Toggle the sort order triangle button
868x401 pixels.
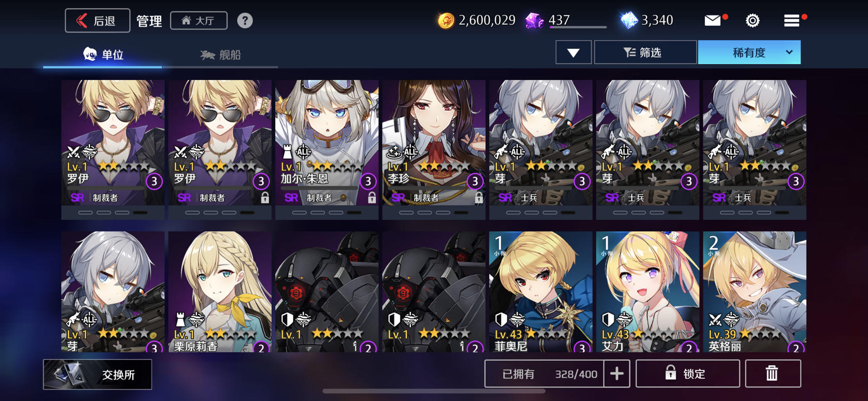coord(573,52)
